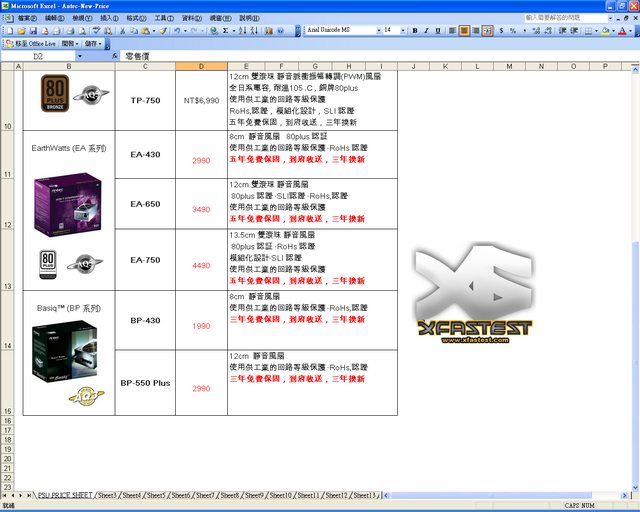Viewport: 640px width, 512px height.
Task: Cut selection with scissors icon
Action: (122, 31)
